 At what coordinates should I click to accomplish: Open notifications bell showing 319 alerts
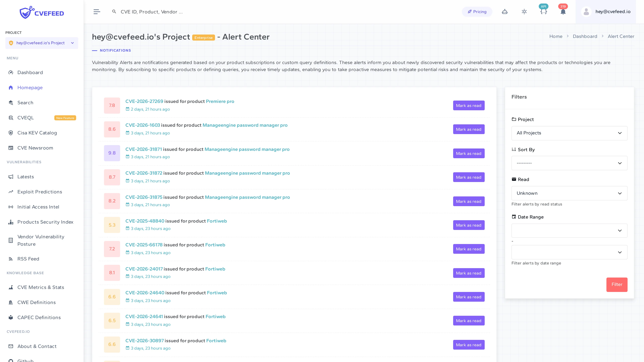tap(563, 12)
